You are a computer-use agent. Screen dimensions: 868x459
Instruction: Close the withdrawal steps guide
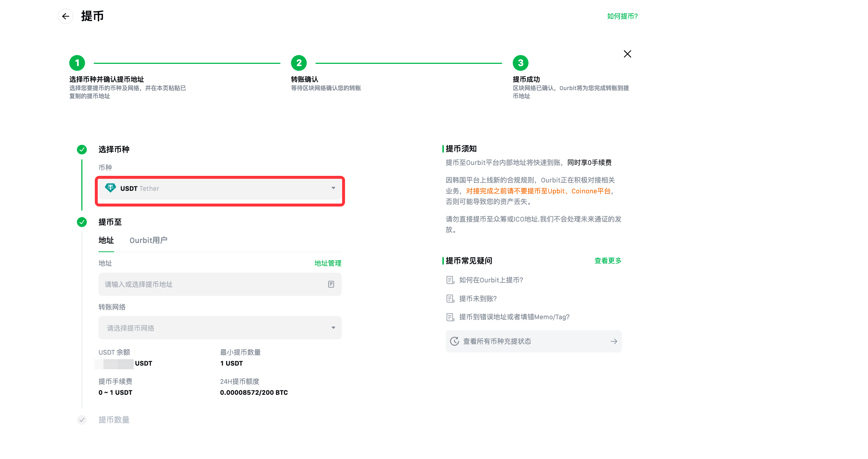(x=627, y=54)
